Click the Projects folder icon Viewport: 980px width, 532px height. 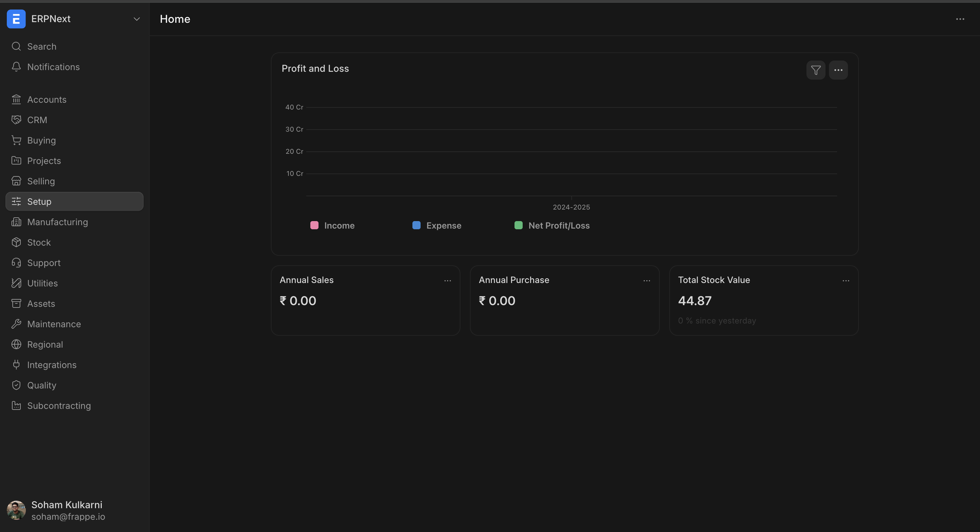coord(16,161)
